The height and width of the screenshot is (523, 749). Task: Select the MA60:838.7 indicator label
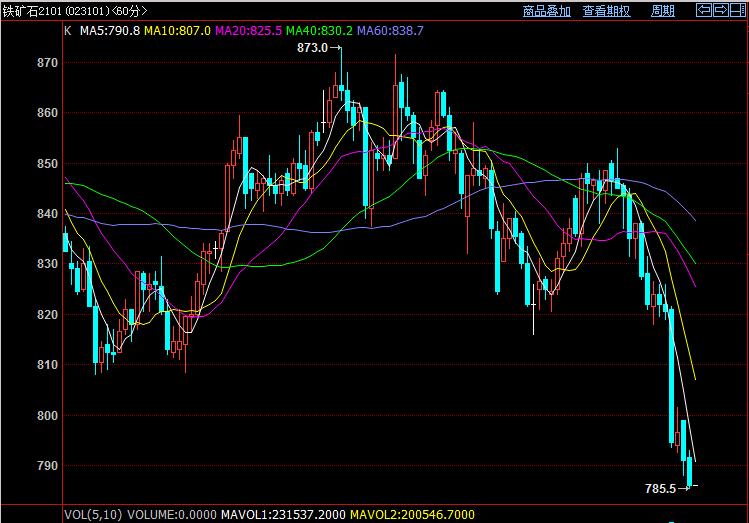(390, 31)
